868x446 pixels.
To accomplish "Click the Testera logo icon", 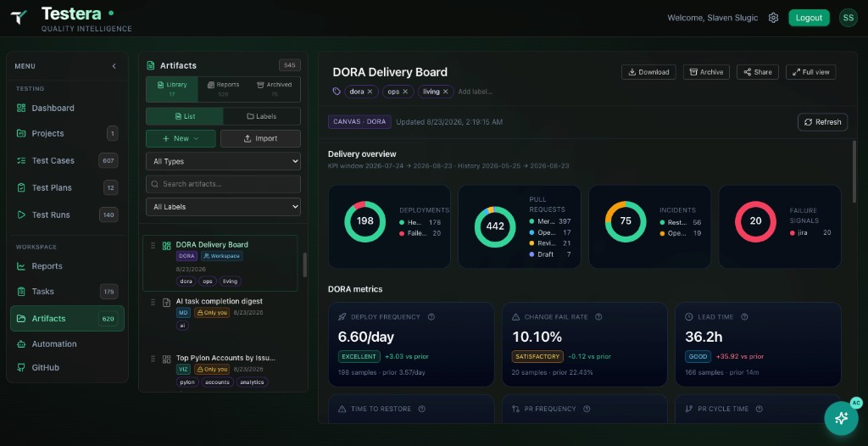I will 19,18.
